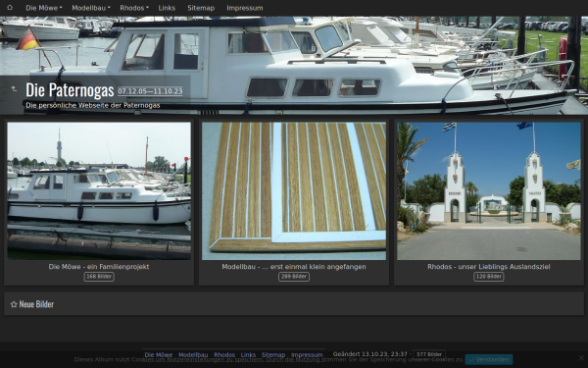Open Links in the top navigation
The height and width of the screenshot is (368, 588).
click(x=167, y=8)
